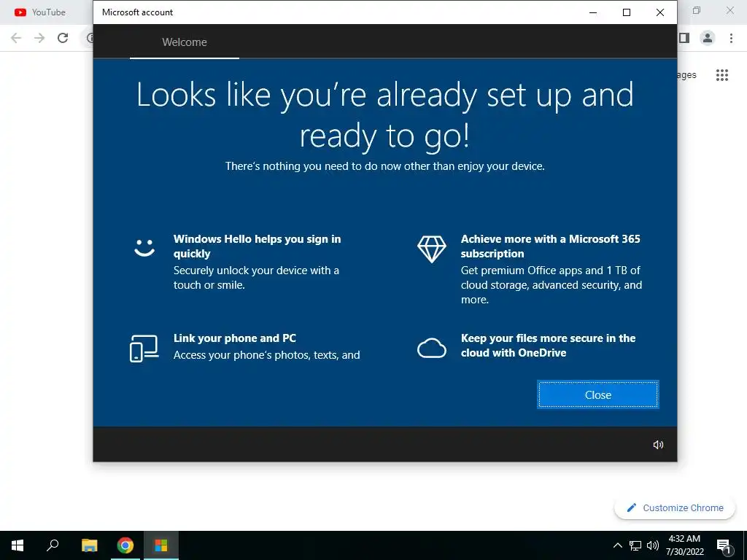Viewport: 747px width, 560px height.
Task: Click the Microsoft account taskbar icon
Action: click(161, 545)
